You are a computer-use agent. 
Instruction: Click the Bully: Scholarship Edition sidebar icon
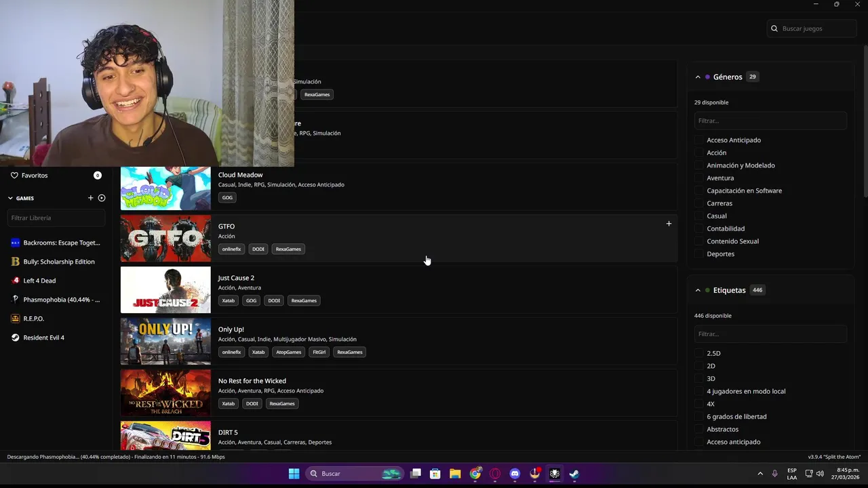point(16,262)
